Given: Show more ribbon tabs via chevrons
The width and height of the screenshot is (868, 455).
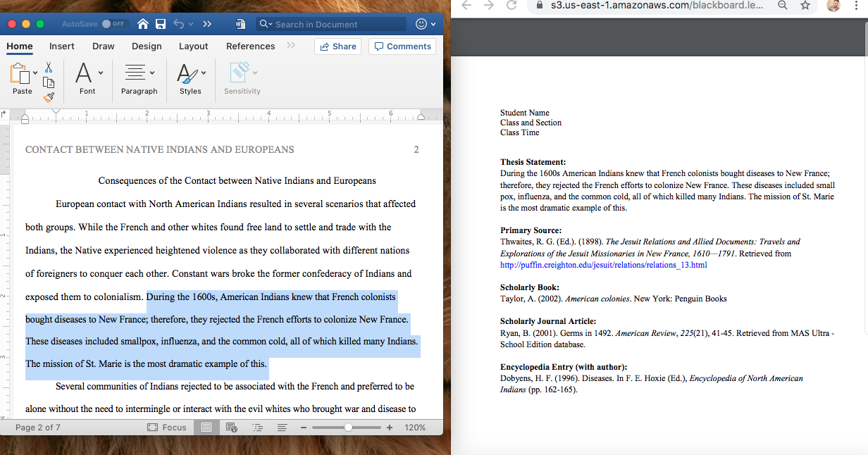Looking at the screenshot, I should click(x=291, y=46).
